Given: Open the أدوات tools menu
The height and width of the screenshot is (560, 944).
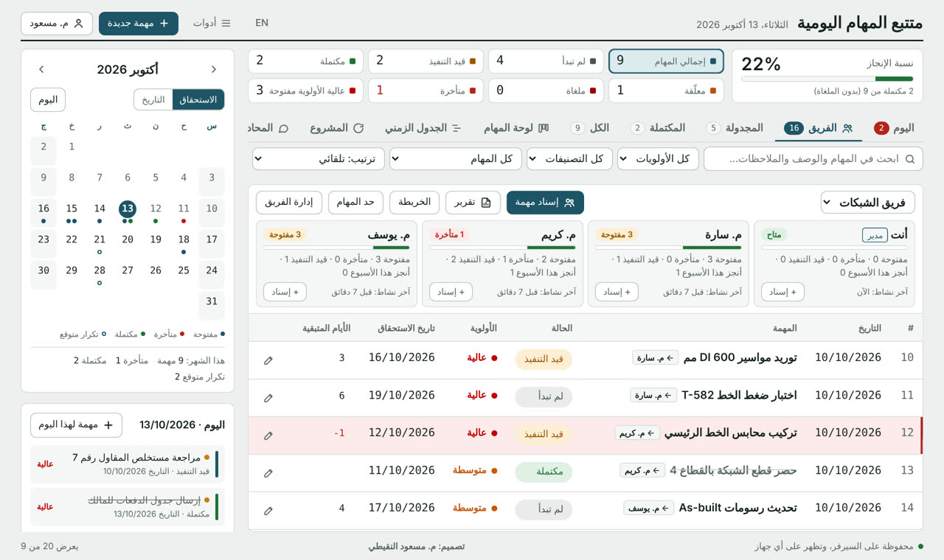Looking at the screenshot, I should click(212, 24).
